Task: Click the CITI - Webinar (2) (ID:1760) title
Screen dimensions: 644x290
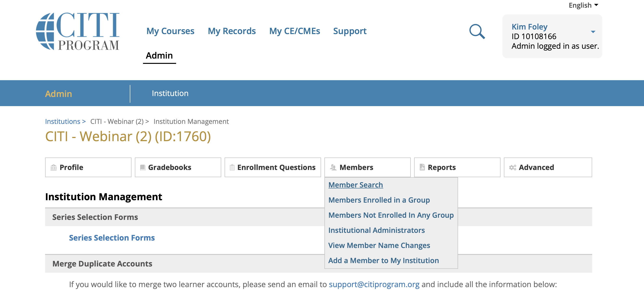Action: [x=128, y=136]
